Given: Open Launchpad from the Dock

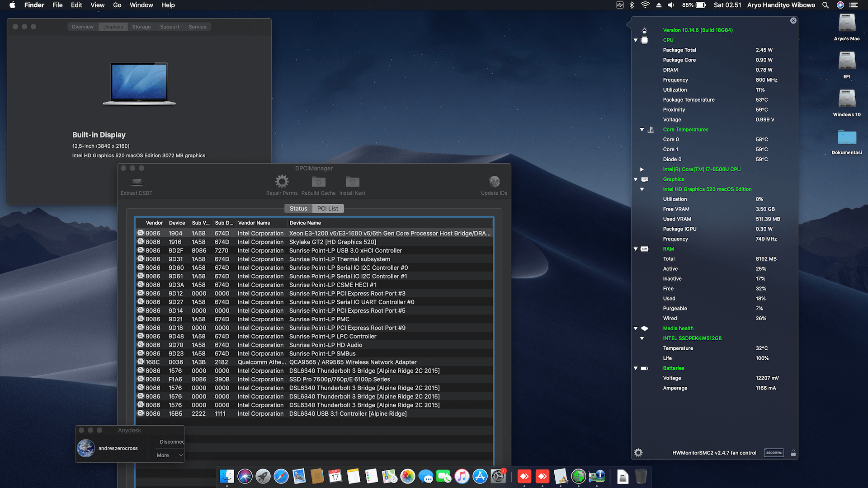Looking at the screenshot, I should (x=263, y=476).
